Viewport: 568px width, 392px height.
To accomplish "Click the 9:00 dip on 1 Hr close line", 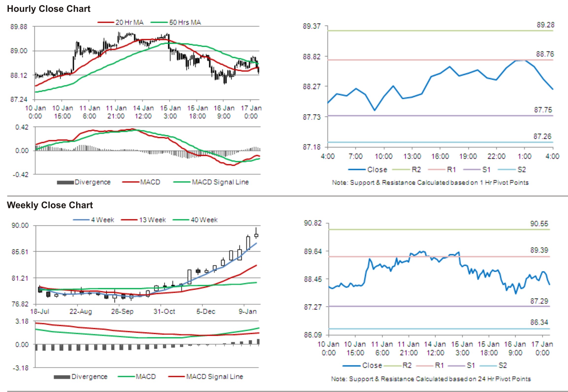I will (x=375, y=110).
